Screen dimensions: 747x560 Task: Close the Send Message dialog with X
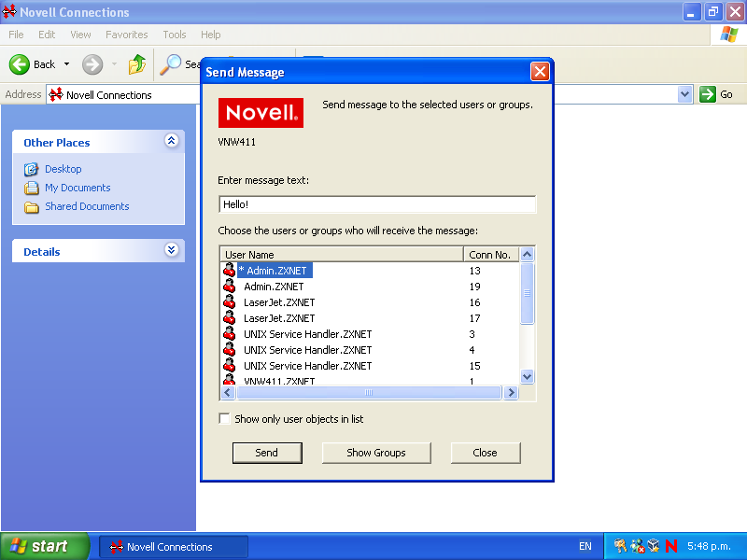540,72
